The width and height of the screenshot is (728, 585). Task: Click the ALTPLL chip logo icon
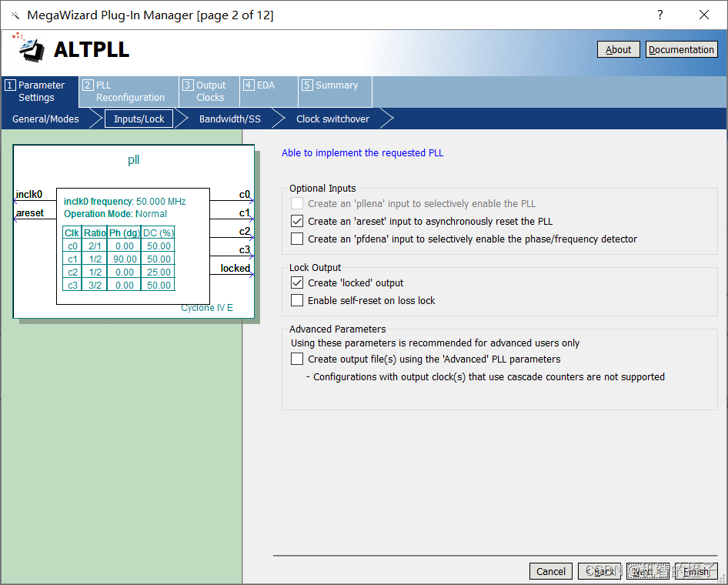(x=29, y=48)
